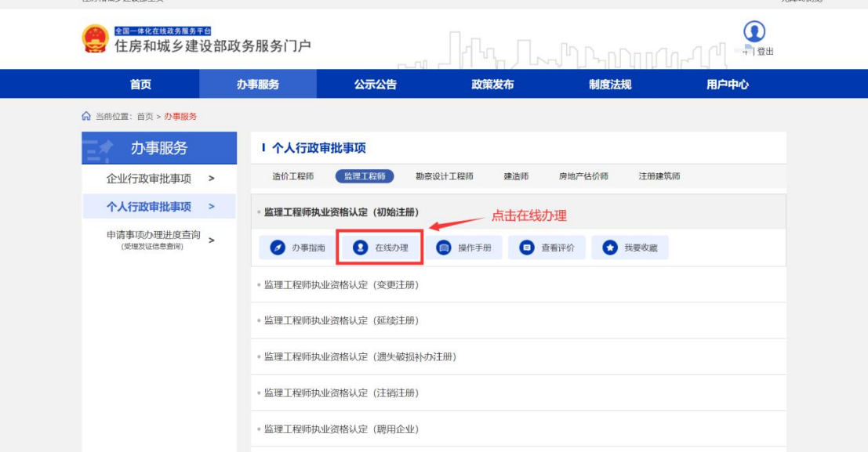The height and width of the screenshot is (452, 868).
Task: Switch to the 造价工程师 tab
Action: tap(292, 176)
